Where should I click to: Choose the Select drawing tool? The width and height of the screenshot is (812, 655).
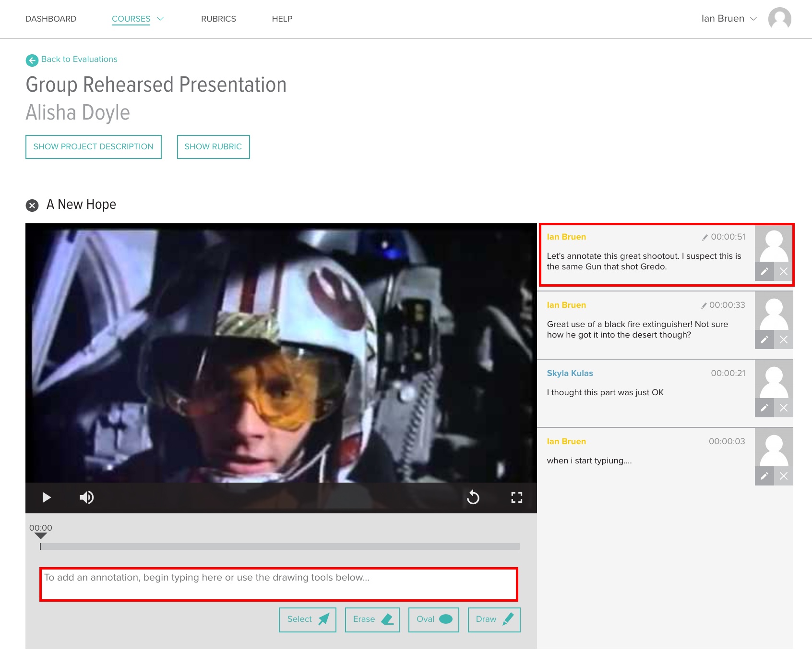coord(308,619)
